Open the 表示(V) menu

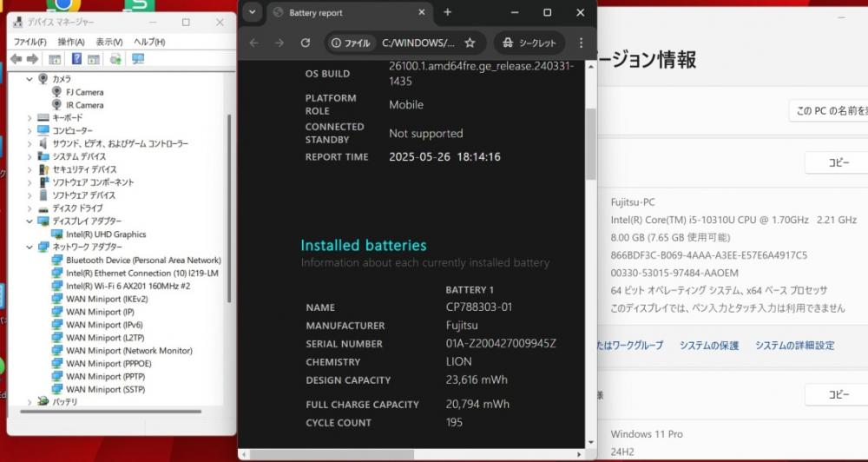tap(109, 42)
